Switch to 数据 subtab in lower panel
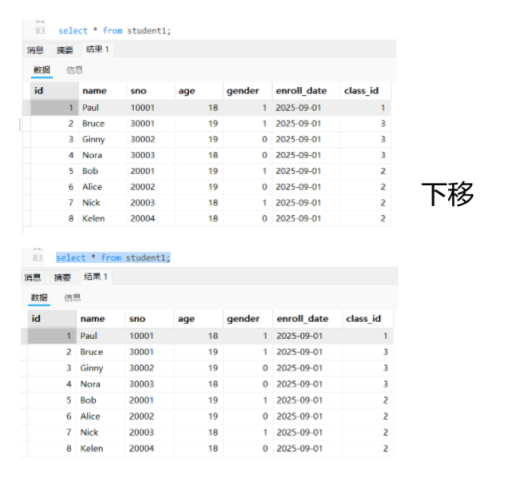The width and height of the screenshot is (522, 479). click(39, 297)
